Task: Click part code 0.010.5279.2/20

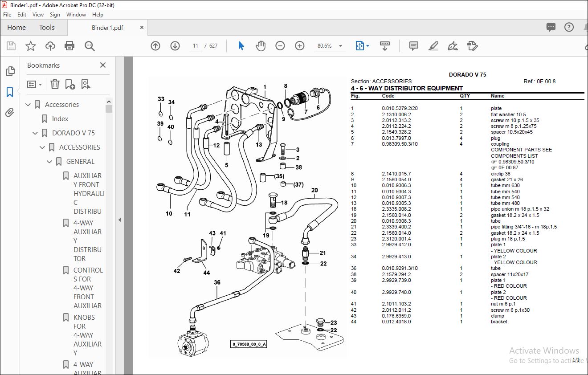Action: click(x=400, y=108)
